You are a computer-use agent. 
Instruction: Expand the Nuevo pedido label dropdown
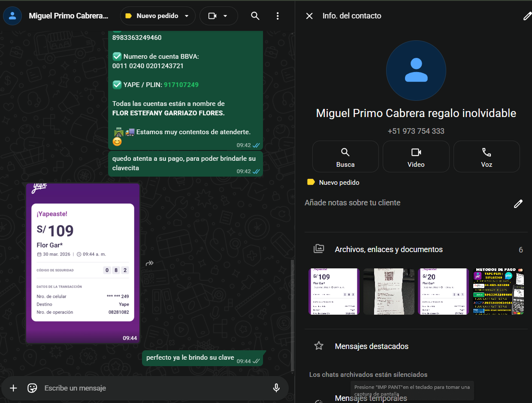point(187,16)
